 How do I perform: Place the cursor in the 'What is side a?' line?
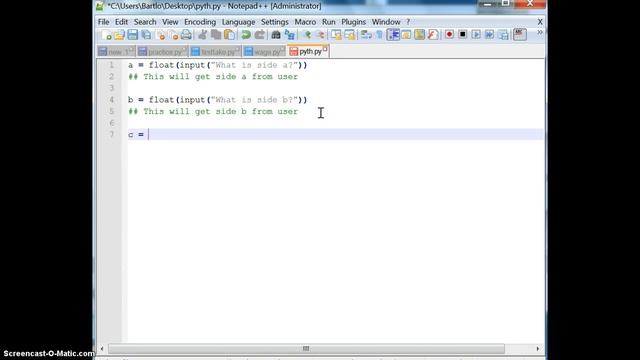click(x=218, y=65)
